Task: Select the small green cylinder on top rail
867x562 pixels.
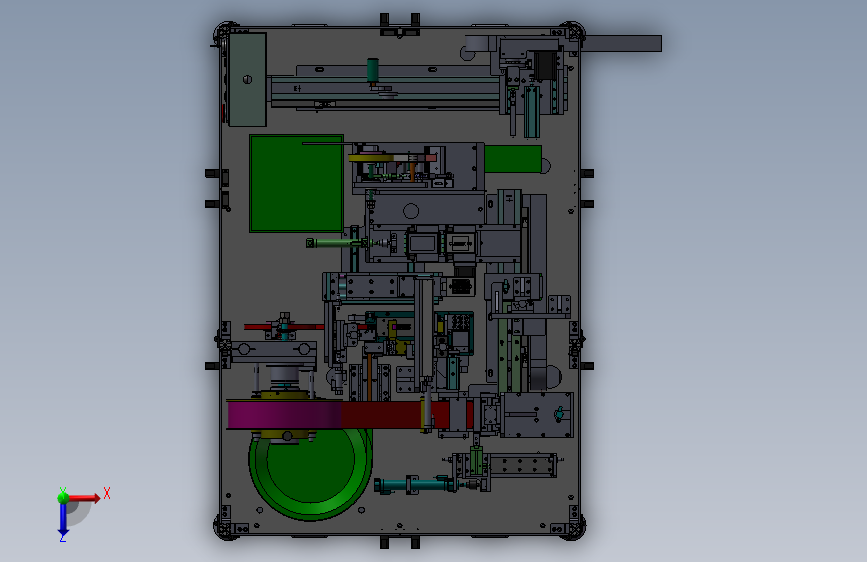Action: tap(373, 70)
